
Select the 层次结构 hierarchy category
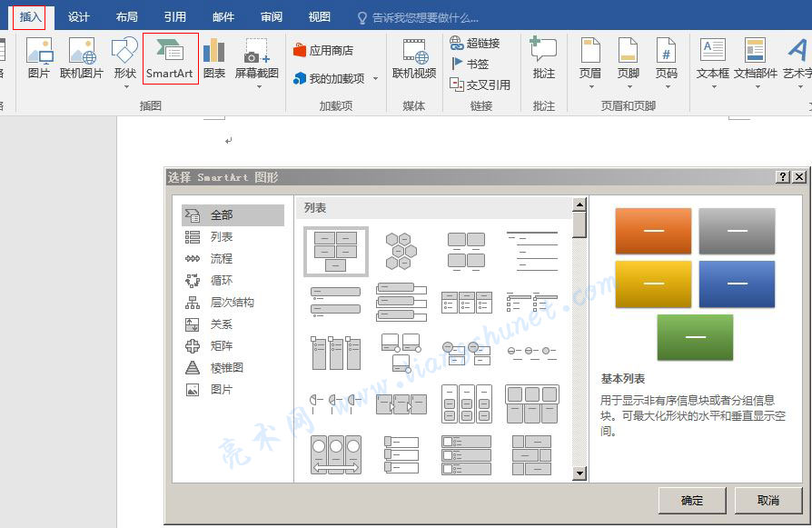[233, 302]
